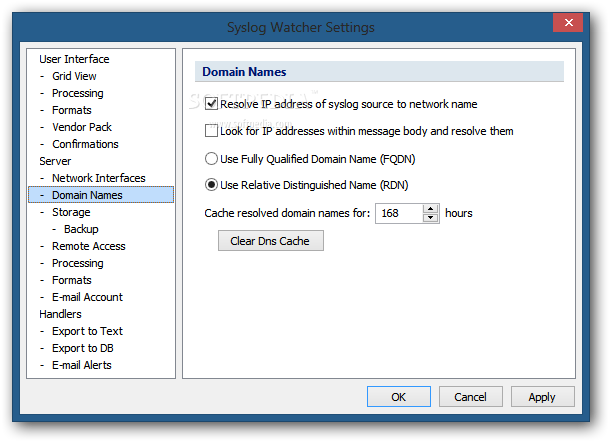Open Processing under Server
The image size is (610, 442).
point(78,263)
